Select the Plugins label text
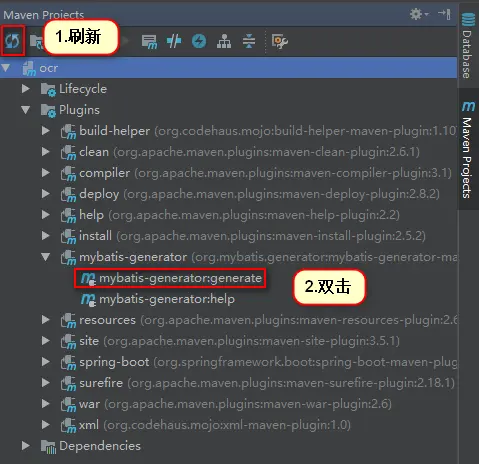The height and width of the screenshot is (464, 479). coord(79,110)
